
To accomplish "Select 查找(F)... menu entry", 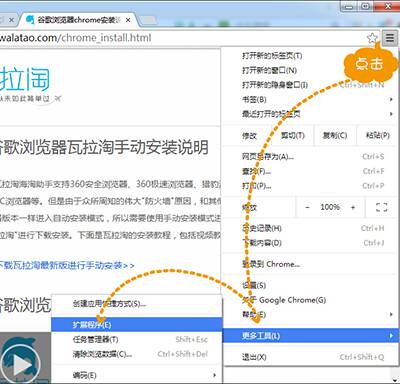I will (310, 171).
